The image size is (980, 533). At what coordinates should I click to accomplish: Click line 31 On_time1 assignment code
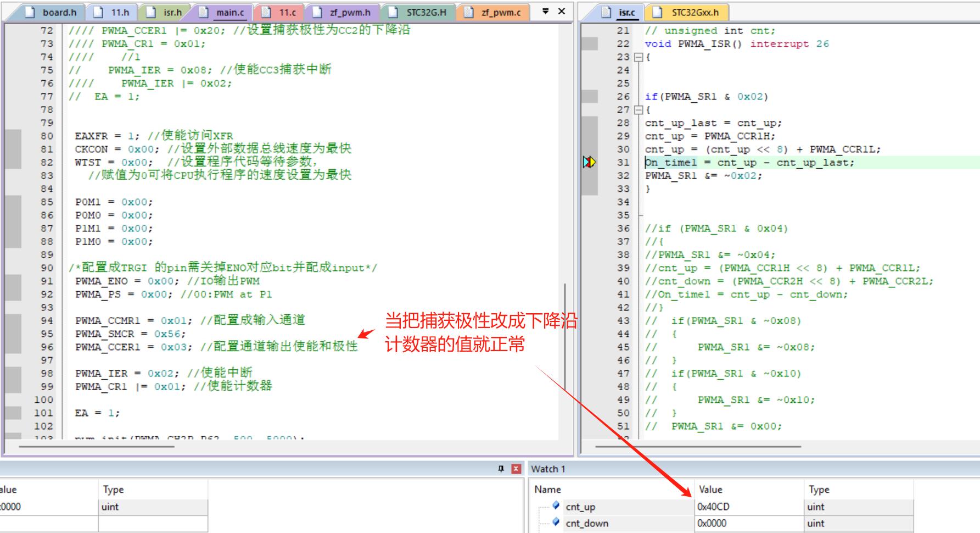tap(749, 162)
